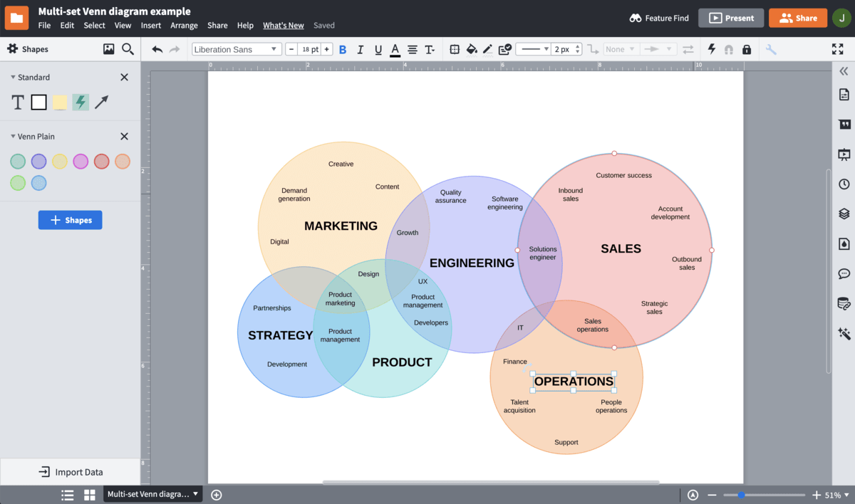Click the Import Data button
Viewport: 855px width, 504px height.
(x=70, y=472)
